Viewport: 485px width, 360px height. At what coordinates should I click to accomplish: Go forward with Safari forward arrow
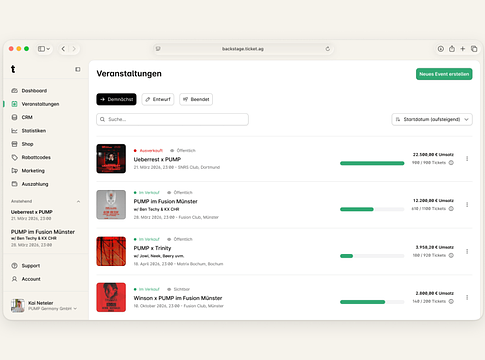74,49
